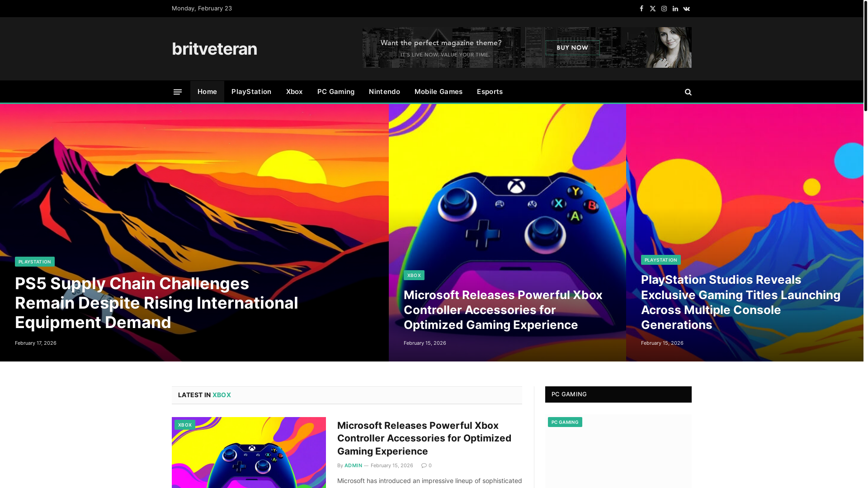Open featured Microsoft Xbox Controller Accessories headline
The width and height of the screenshot is (868, 488).
(x=503, y=310)
